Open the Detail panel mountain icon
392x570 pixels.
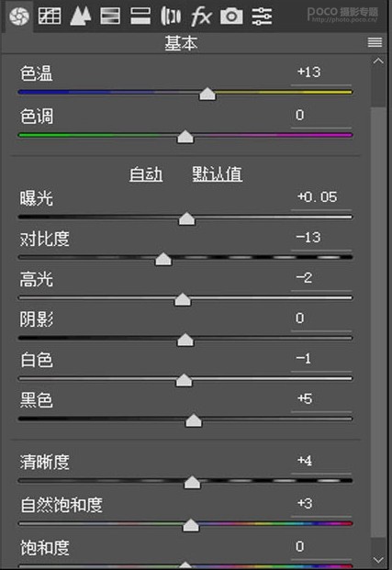[80, 17]
